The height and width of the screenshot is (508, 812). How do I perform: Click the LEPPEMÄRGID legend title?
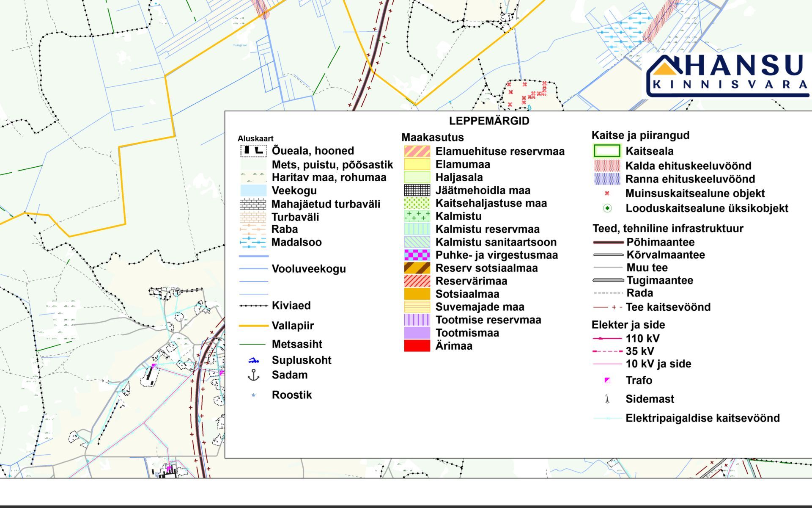pyautogui.click(x=489, y=121)
